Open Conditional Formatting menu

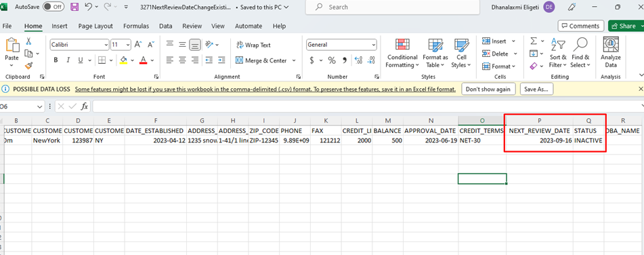402,53
